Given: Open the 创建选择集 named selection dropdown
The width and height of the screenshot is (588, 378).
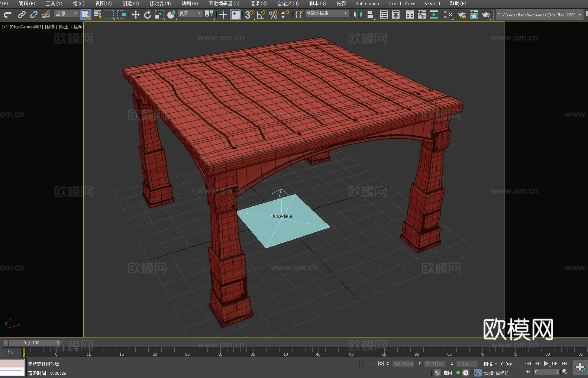Looking at the screenshot, I should click(x=327, y=13).
